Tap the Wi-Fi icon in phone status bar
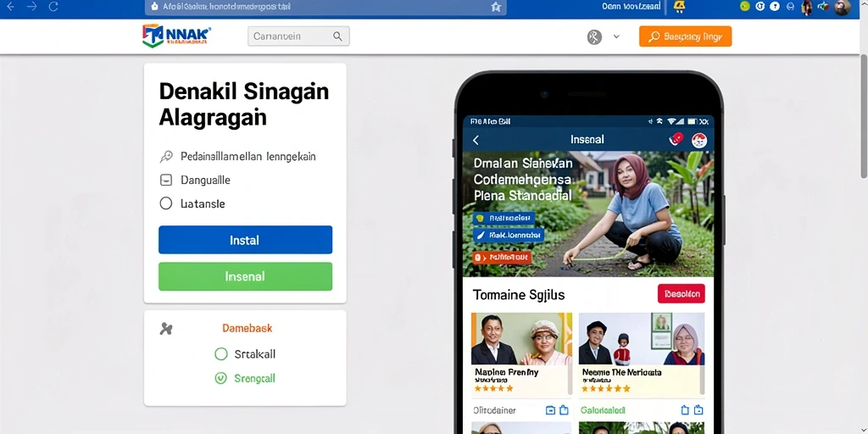868x434 pixels. point(671,121)
